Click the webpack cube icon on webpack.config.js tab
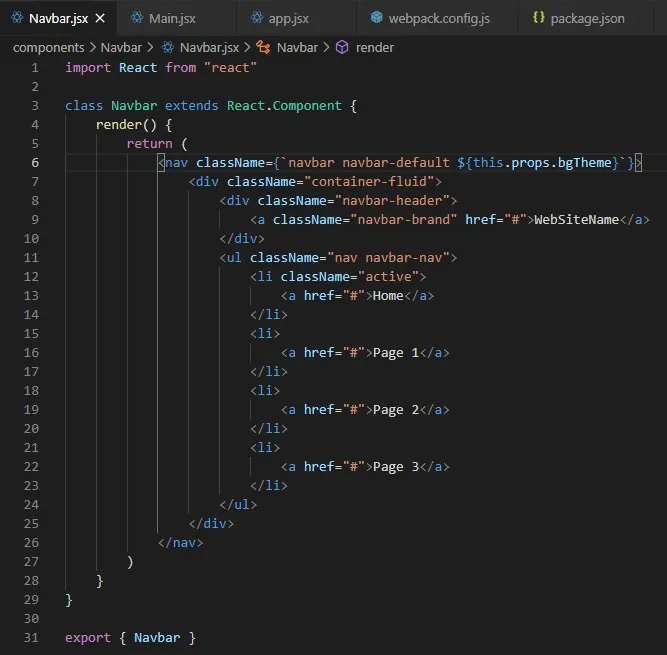This screenshot has height=655, width=667. 377,17
